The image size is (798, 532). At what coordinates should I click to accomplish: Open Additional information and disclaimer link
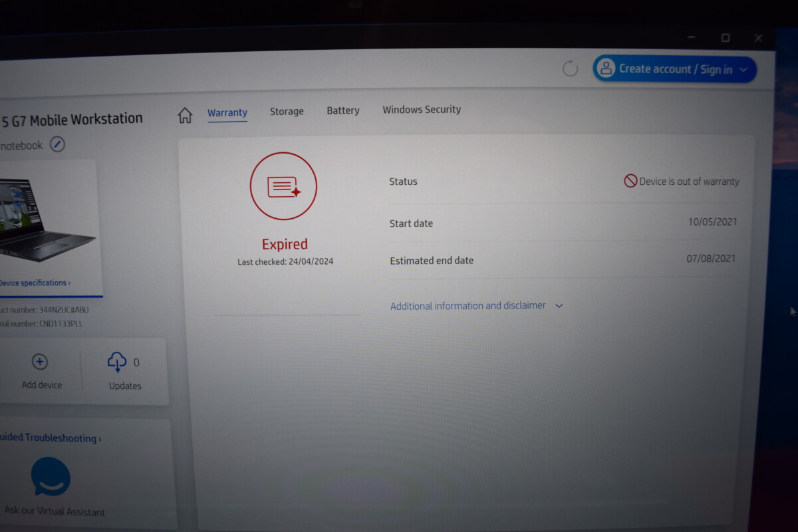[x=468, y=306]
